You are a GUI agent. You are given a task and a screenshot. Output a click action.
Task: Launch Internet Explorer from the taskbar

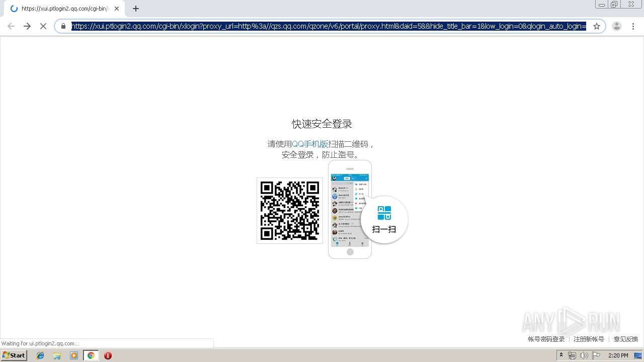[40, 355]
